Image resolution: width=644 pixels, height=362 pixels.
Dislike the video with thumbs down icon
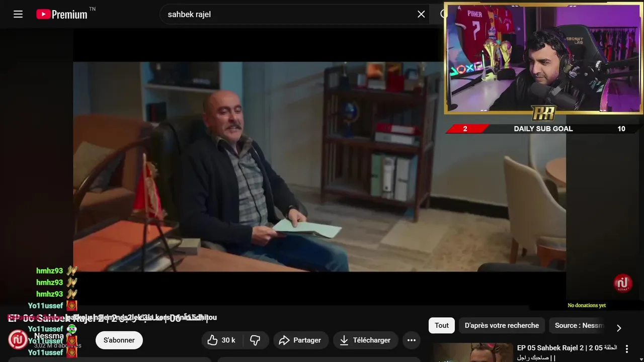[256, 340]
